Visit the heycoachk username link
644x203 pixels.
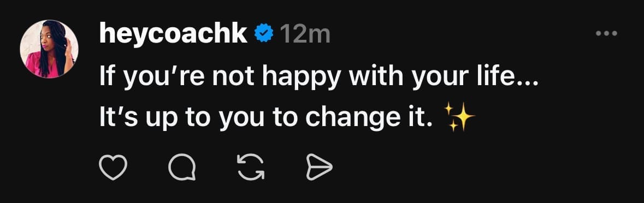pos(173,34)
